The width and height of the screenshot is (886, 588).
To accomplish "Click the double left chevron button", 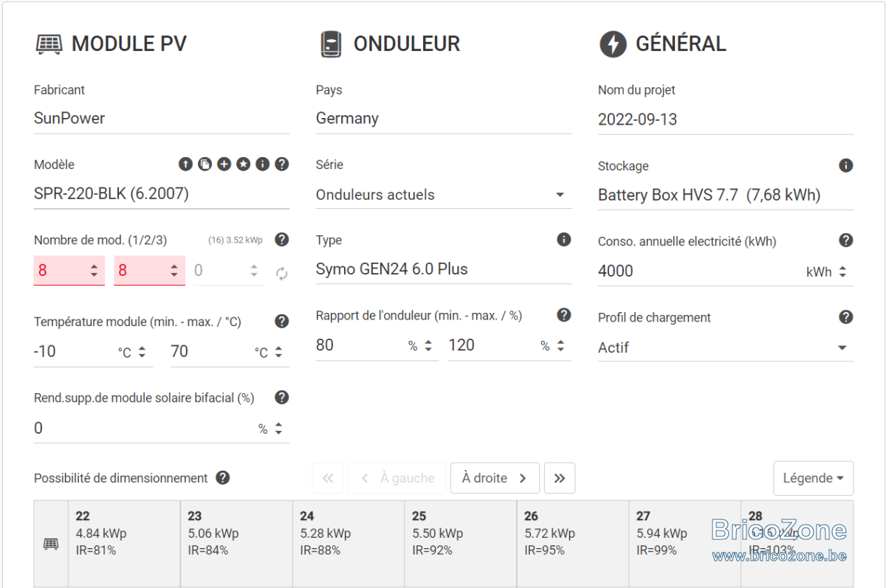I will (x=328, y=478).
